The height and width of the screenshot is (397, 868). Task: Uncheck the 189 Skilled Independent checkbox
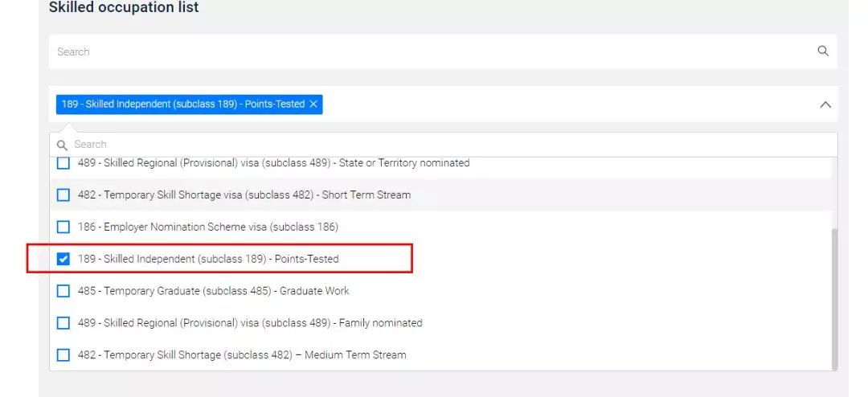click(x=63, y=260)
